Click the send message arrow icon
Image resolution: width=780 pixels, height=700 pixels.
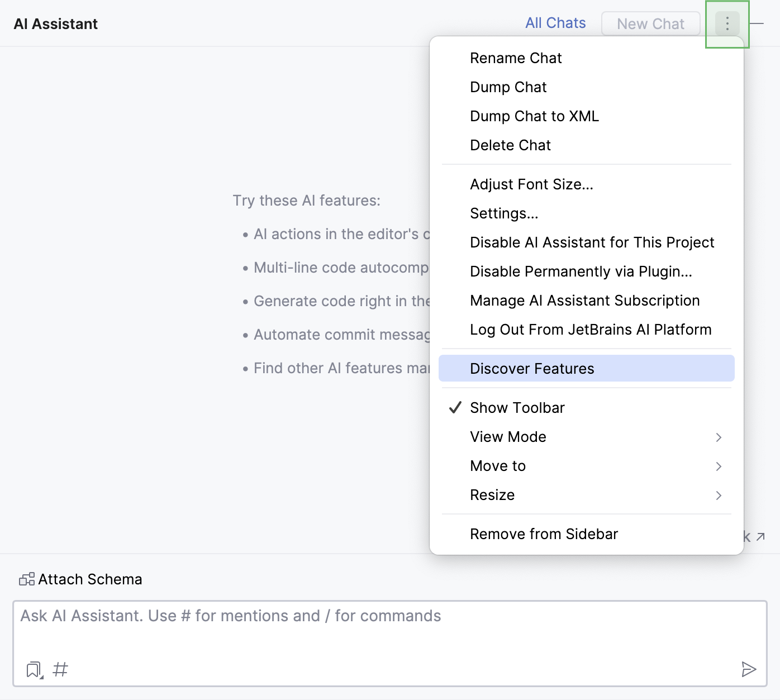coord(749,669)
